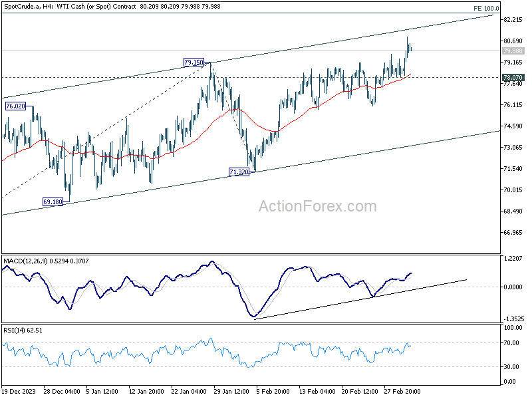Click the 76.020 price label
The image size is (532, 399).
coord(15,106)
